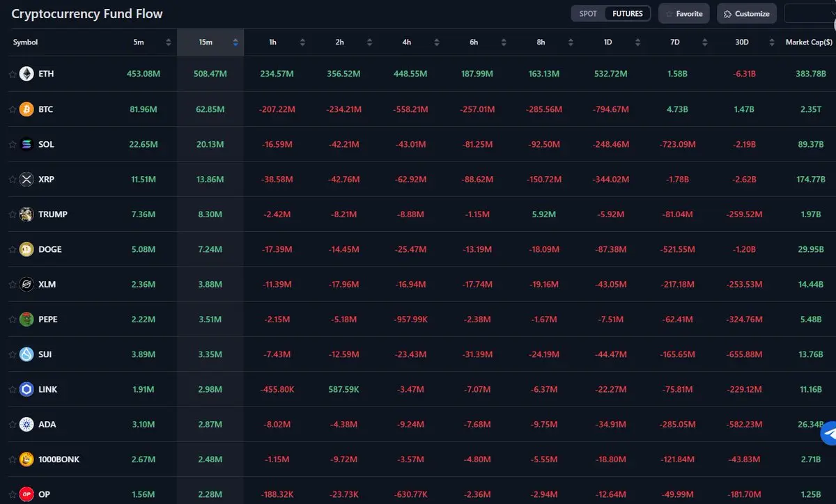Click the XRP coin logo
This screenshot has height=504, width=836.
point(26,179)
